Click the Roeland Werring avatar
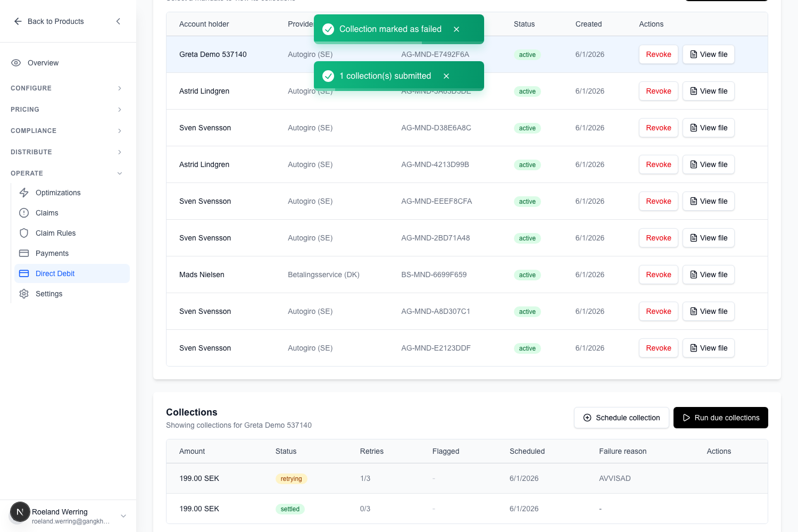 [20, 512]
